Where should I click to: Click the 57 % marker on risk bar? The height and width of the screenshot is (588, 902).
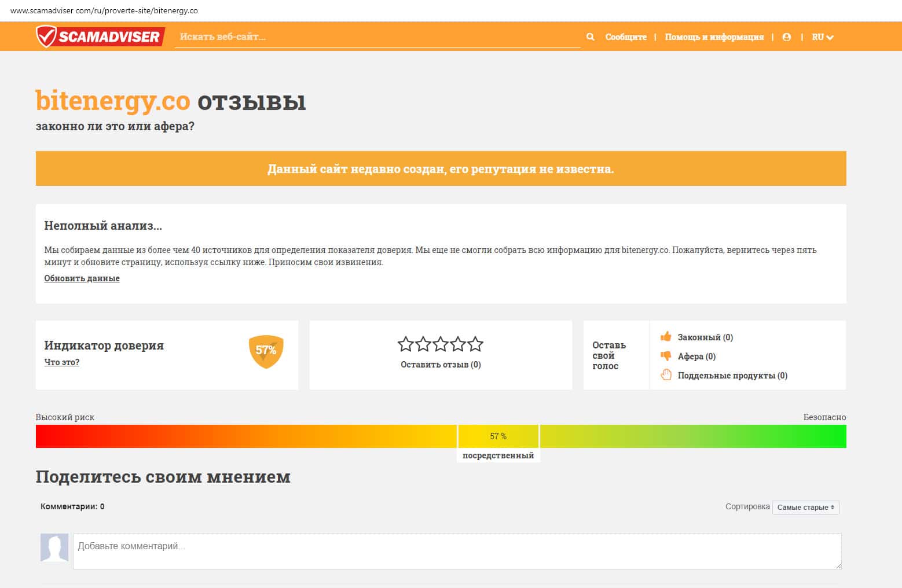[x=498, y=436]
